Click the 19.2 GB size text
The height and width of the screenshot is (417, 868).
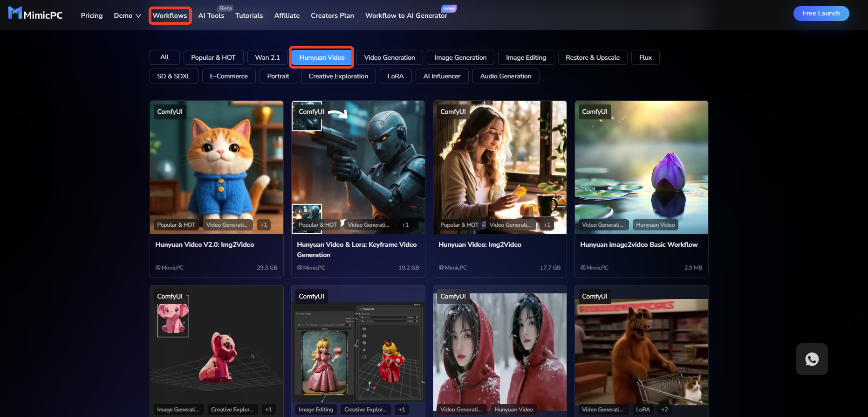[409, 268]
